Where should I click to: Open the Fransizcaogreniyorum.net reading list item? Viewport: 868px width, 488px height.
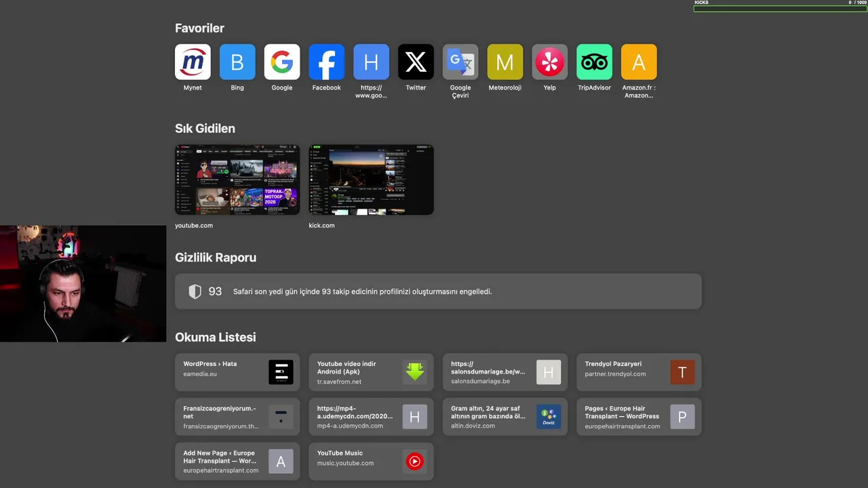coord(237,417)
